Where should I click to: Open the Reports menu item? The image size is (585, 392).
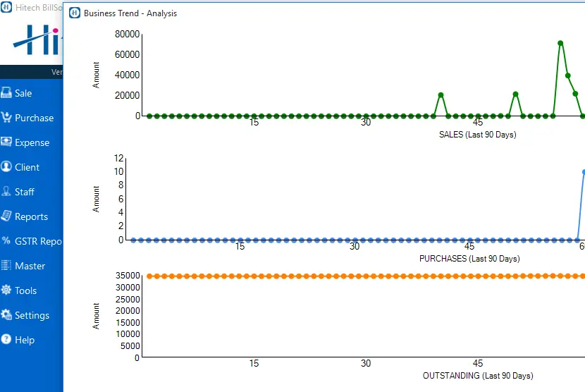31,216
